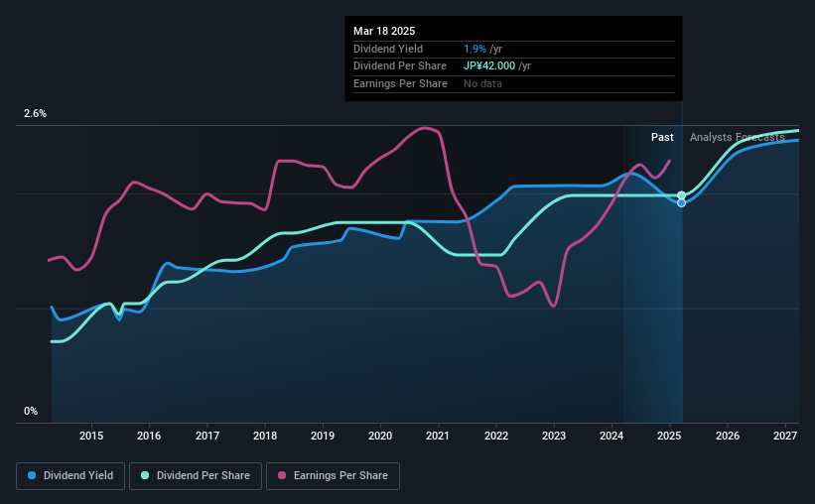Click the Dividend Yield row label in tooltip
The image size is (815, 504).
coord(388,49)
